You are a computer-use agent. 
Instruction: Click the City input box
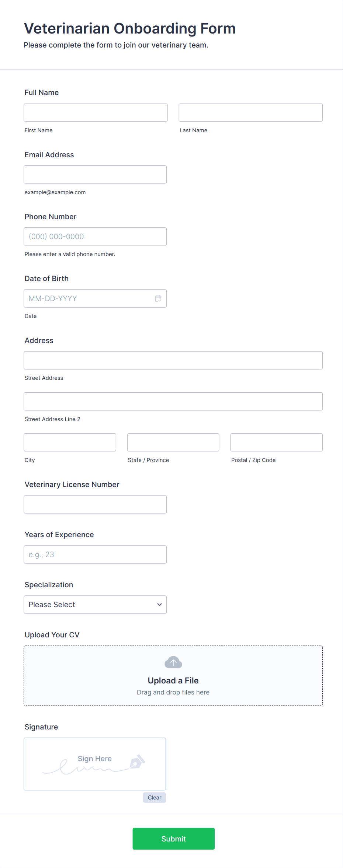tap(70, 442)
